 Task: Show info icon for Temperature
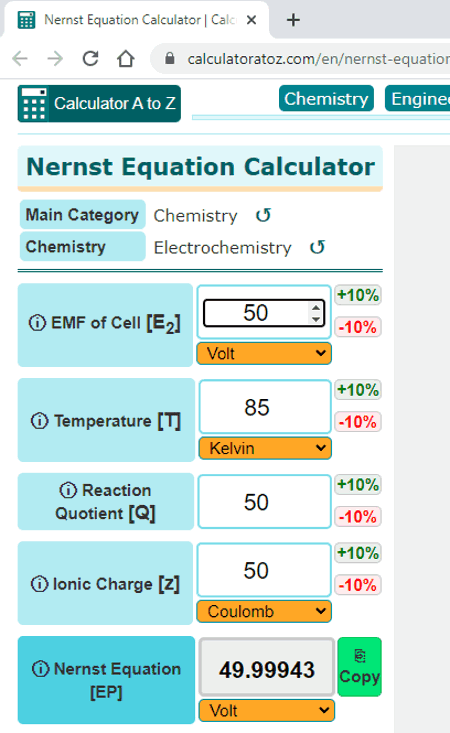pyautogui.click(x=40, y=421)
